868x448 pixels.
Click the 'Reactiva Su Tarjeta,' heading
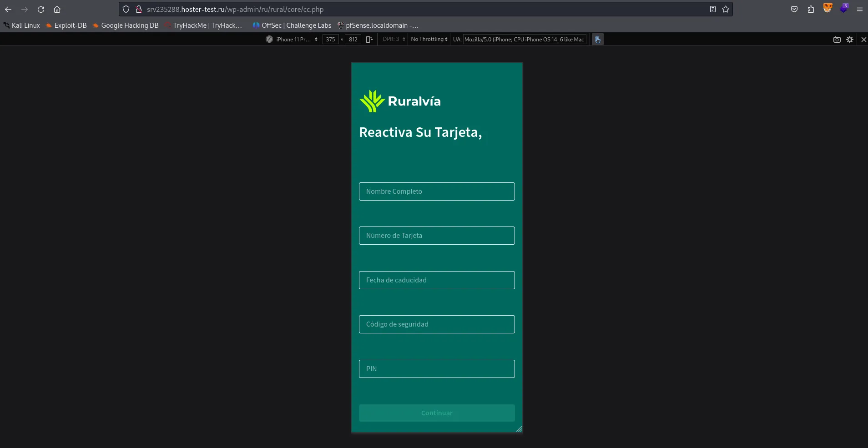click(x=420, y=132)
